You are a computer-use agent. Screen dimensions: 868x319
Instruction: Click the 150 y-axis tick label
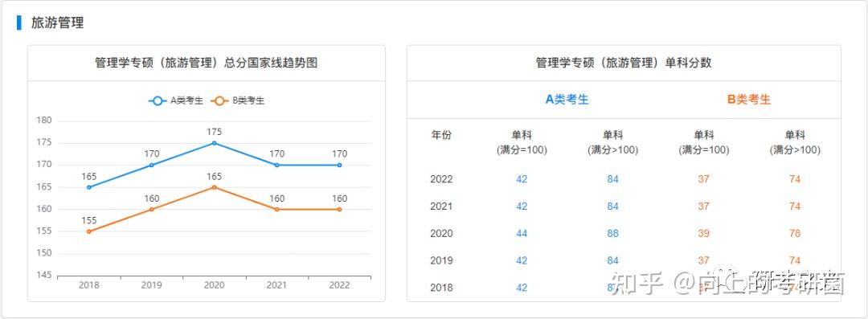[43, 254]
